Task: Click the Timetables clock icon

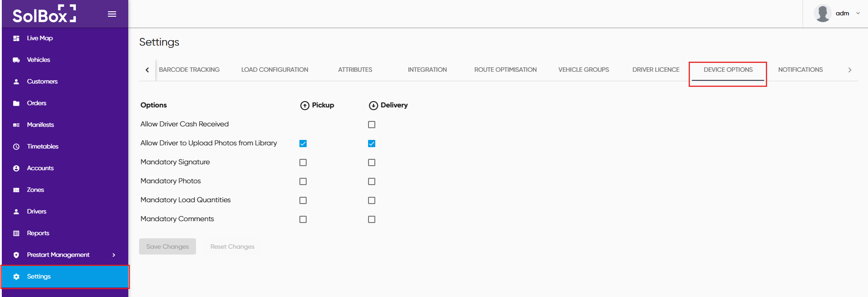Action: [x=16, y=147]
